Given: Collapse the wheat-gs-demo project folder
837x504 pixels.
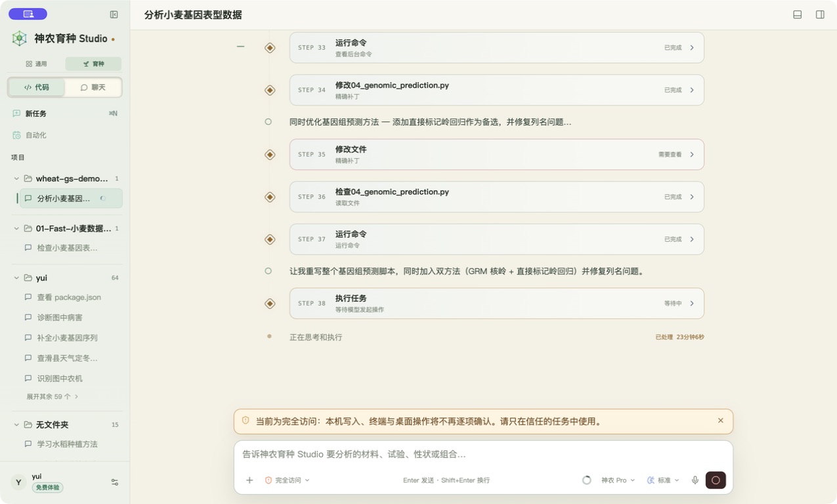Looking at the screenshot, I should (x=16, y=178).
